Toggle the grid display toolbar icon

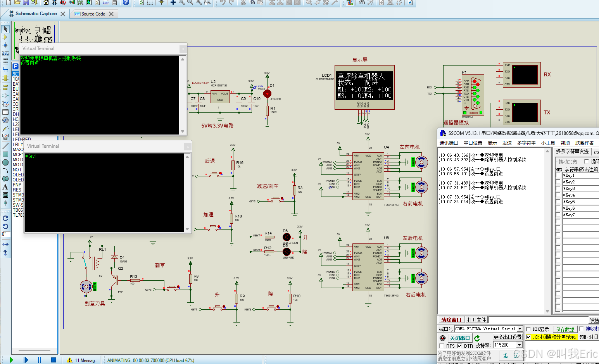150,2
